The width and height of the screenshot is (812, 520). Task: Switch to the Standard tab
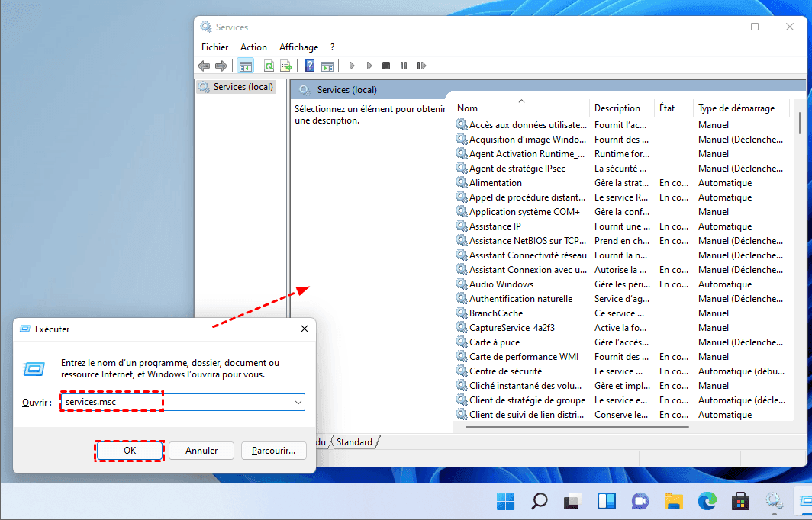355,442
